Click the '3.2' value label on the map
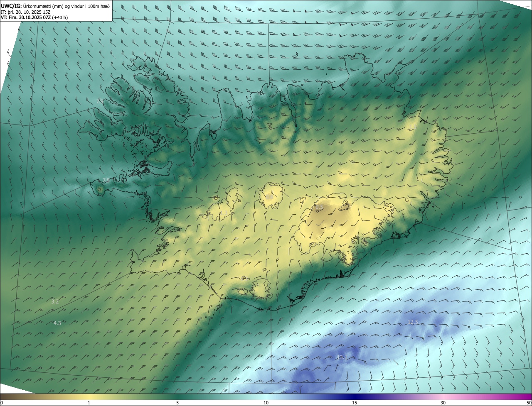The width and height of the screenshot is (532, 406). pos(55,302)
